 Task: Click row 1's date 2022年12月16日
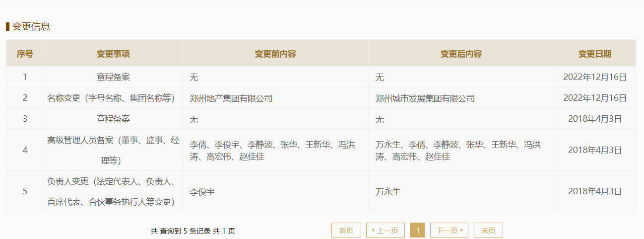click(595, 77)
